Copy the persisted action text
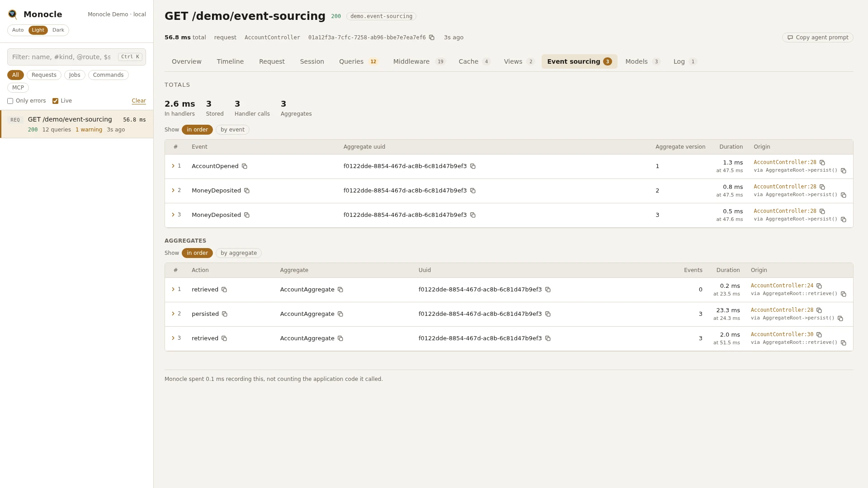This screenshot has height=488, width=868. (x=225, y=314)
